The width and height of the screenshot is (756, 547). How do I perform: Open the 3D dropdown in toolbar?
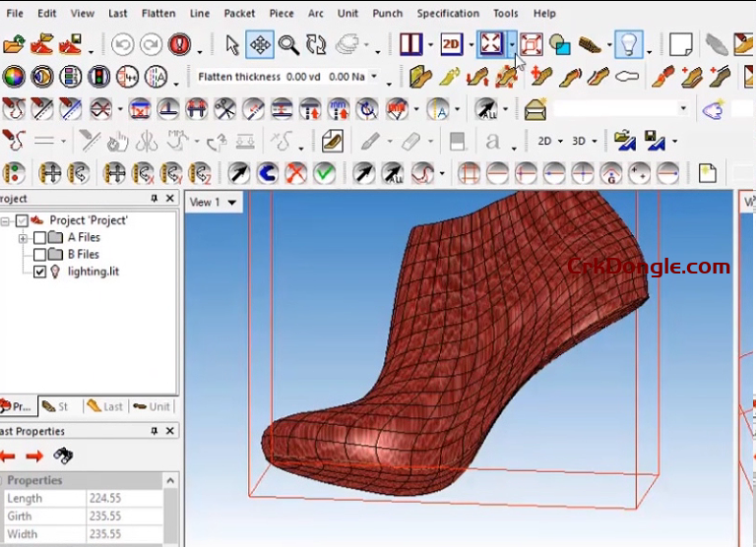coord(584,142)
